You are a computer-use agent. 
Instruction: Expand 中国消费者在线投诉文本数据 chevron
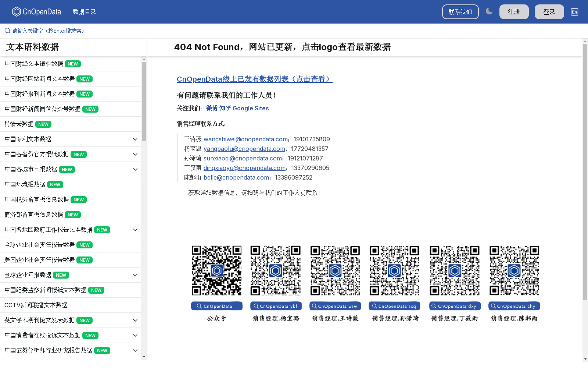(135, 335)
